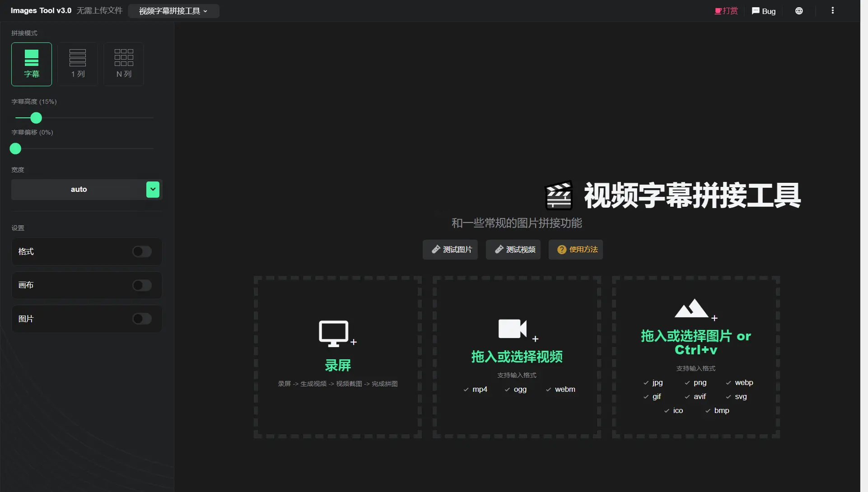Click the gif format label

pyautogui.click(x=657, y=397)
